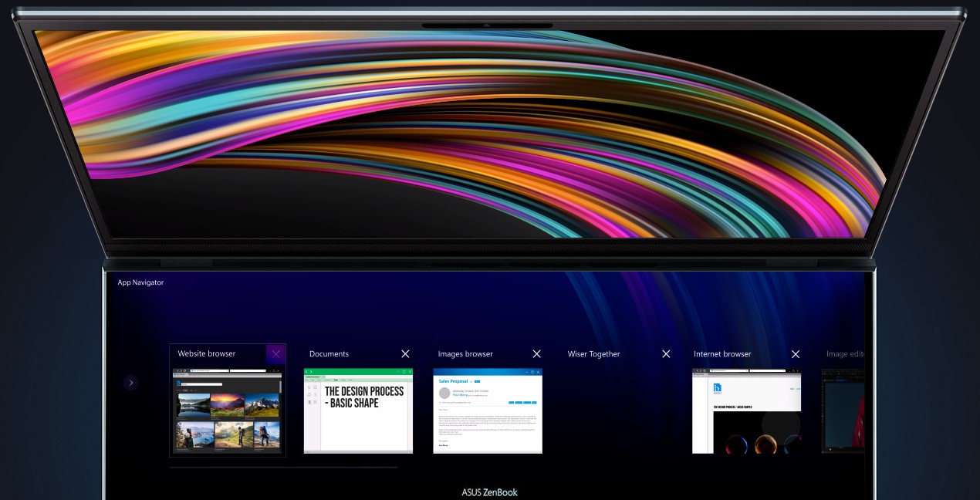980x500 pixels.
Task: Close the Documents app card
Action: click(x=405, y=353)
